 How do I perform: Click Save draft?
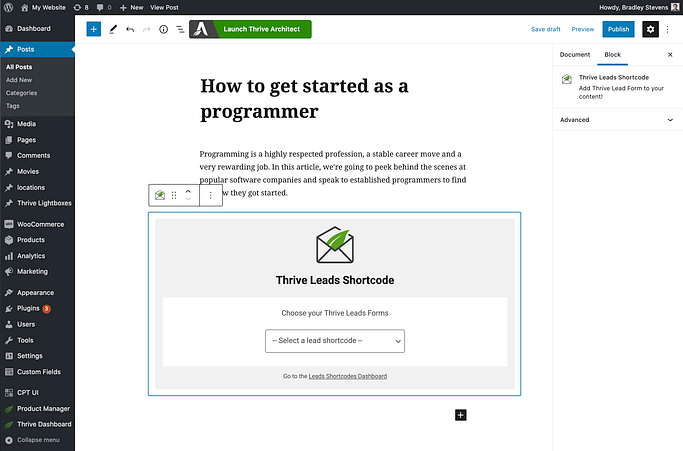point(546,29)
